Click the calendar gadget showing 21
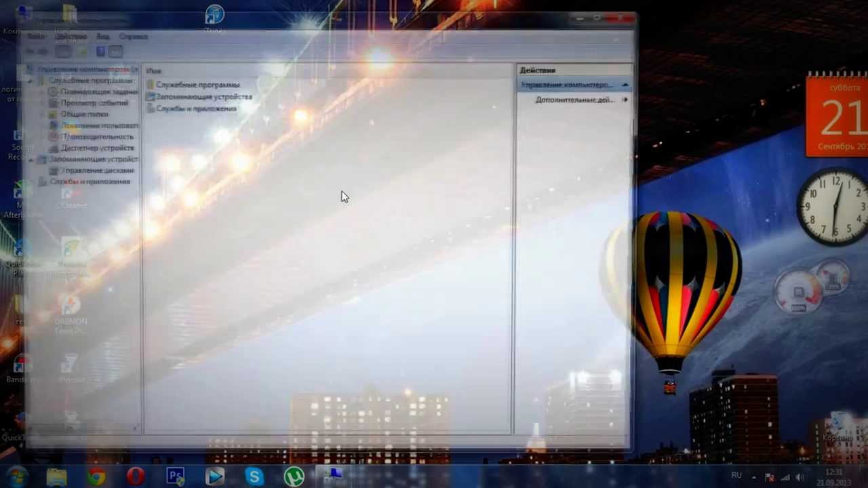 [x=837, y=114]
